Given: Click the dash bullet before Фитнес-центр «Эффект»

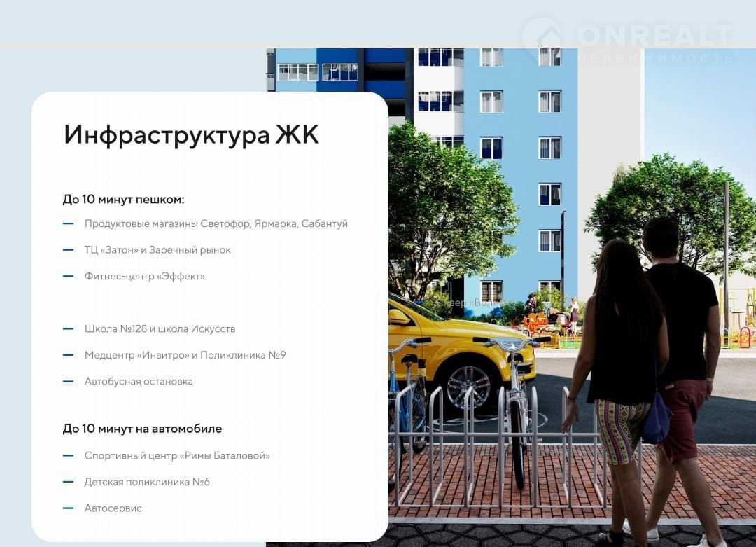Looking at the screenshot, I should tap(69, 276).
